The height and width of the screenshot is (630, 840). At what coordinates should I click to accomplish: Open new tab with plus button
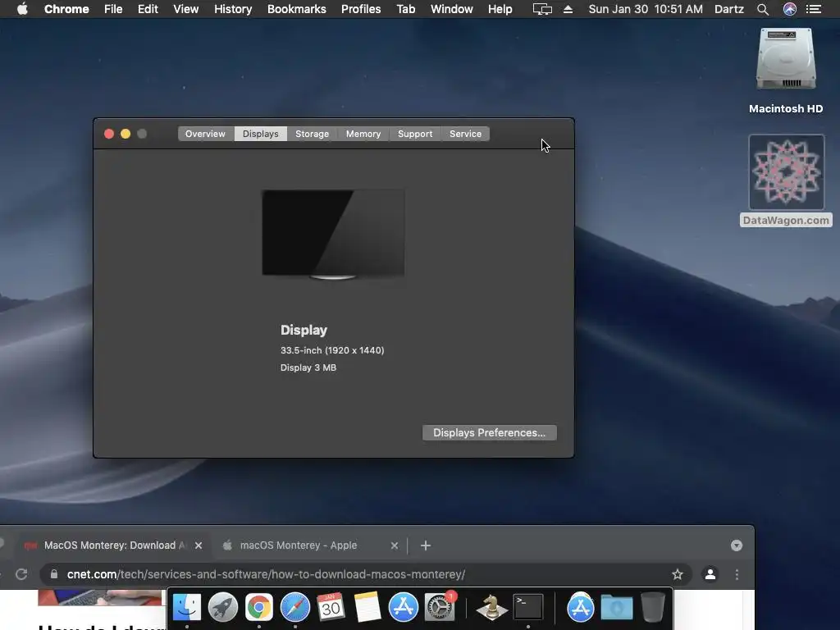click(x=426, y=546)
